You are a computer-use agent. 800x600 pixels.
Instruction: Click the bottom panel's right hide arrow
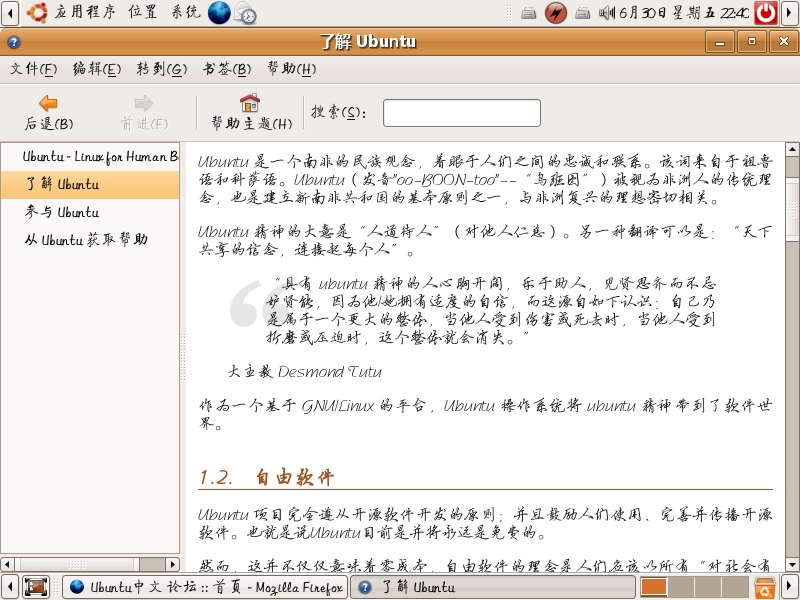click(790, 587)
